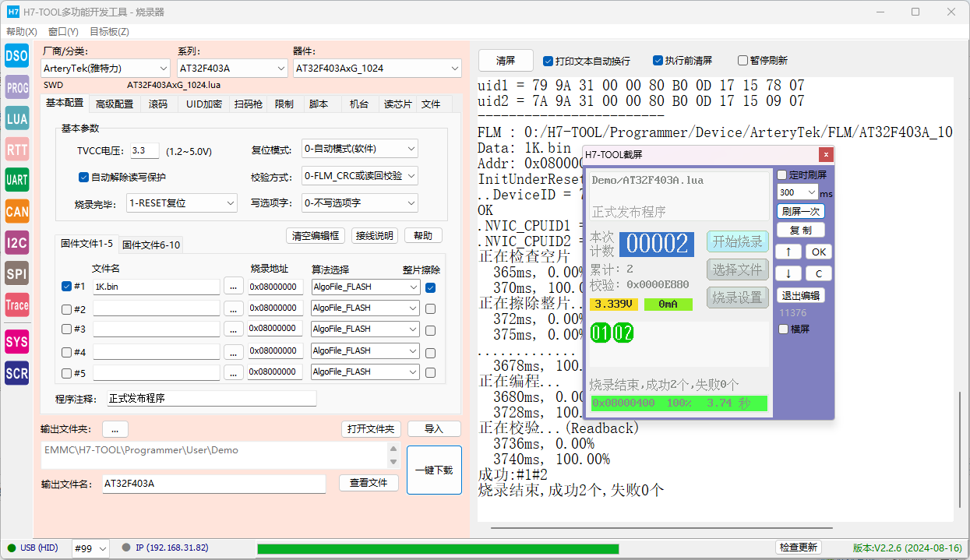
Task: Click the 清屏 button
Action: tap(506, 61)
